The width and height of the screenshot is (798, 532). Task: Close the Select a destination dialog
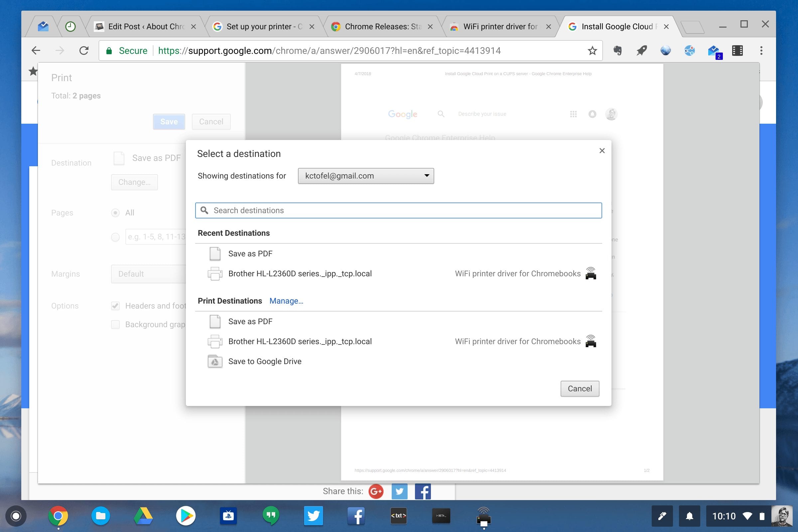(602, 151)
